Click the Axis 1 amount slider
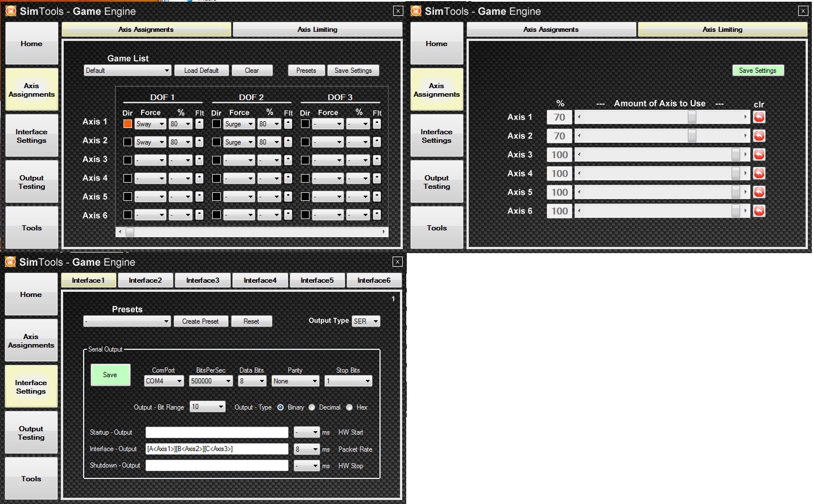 [x=662, y=117]
